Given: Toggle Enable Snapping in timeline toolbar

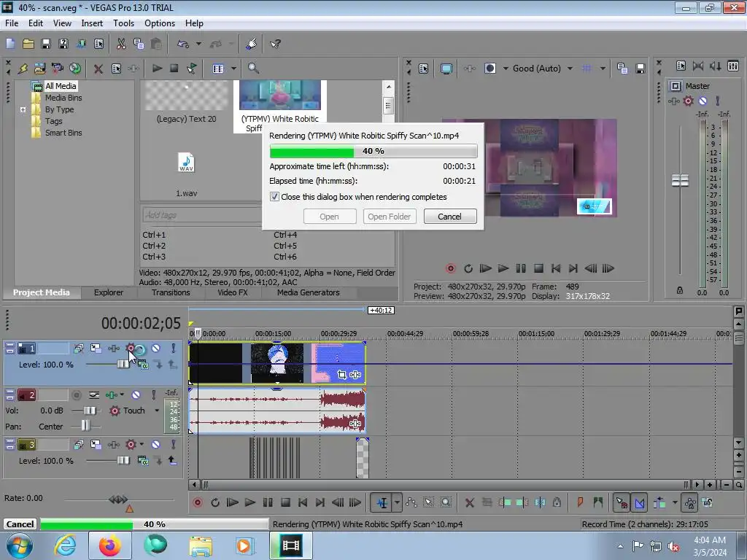Looking at the screenshot, I should coord(622,502).
